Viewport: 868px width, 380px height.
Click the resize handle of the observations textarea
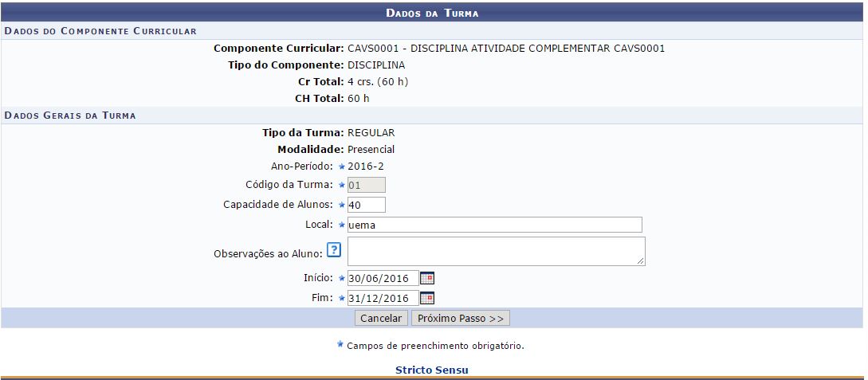coord(641,261)
